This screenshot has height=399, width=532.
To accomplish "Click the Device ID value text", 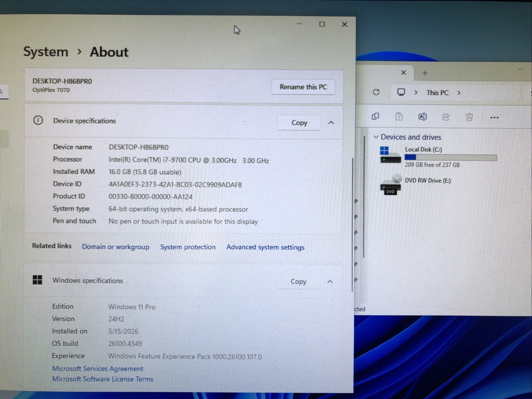I will (x=175, y=185).
